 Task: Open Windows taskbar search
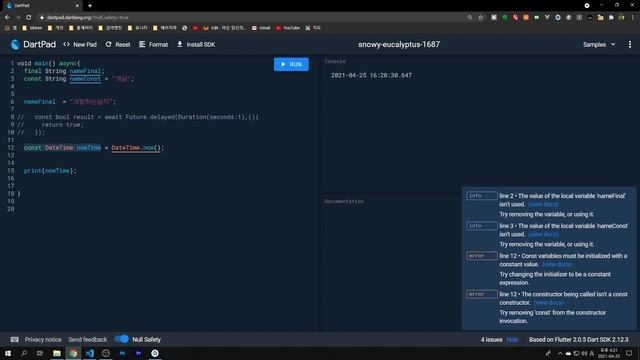24,353
